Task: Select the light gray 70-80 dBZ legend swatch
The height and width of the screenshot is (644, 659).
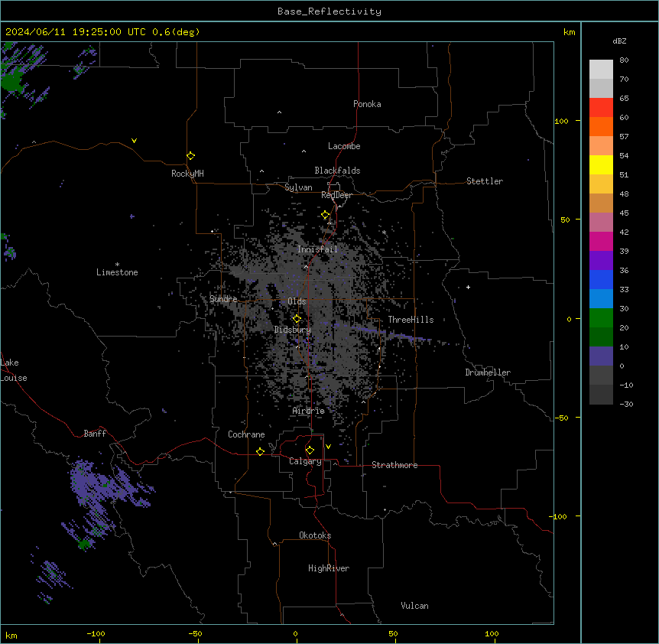Action: (x=601, y=70)
